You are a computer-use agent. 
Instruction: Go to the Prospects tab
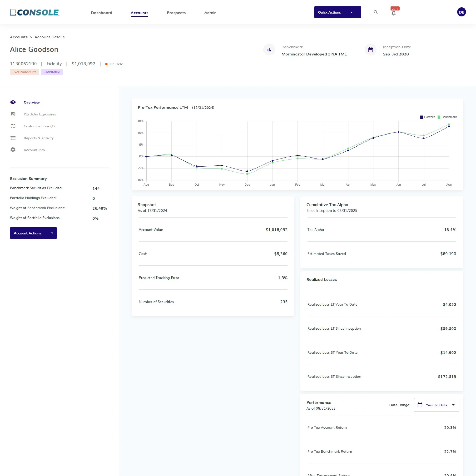(x=176, y=13)
